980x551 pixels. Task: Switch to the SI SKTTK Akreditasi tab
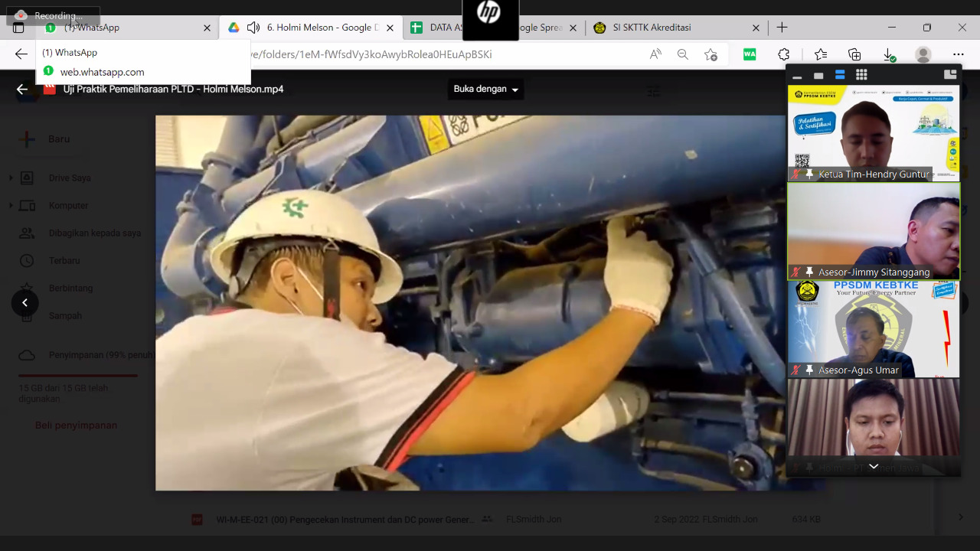(x=676, y=28)
